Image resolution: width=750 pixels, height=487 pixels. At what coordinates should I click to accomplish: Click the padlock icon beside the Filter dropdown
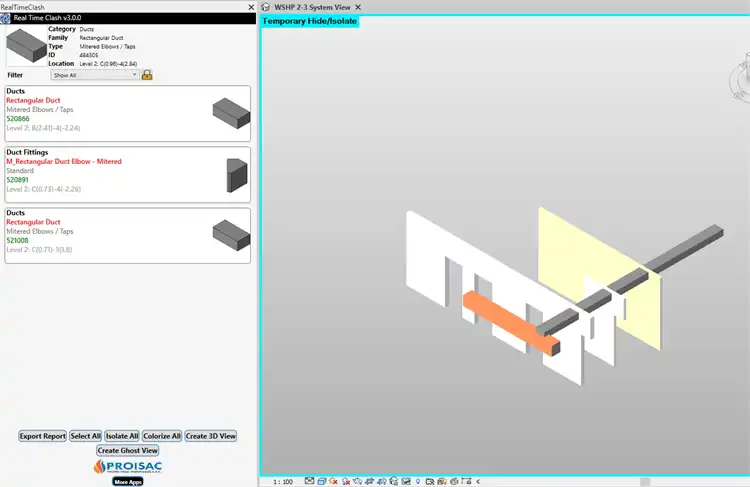(147, 75)
